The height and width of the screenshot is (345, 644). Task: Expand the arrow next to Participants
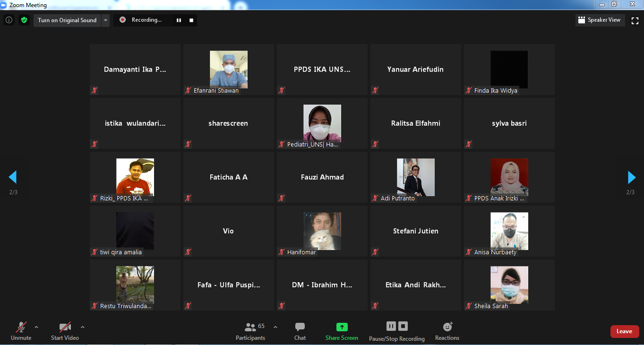pos(275,327)
